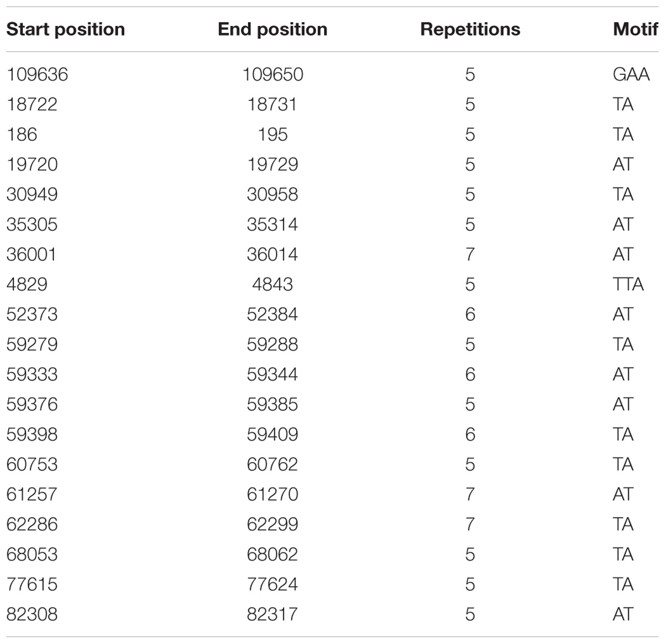
Task: Click the End position column header
Action: coord(273,29)
